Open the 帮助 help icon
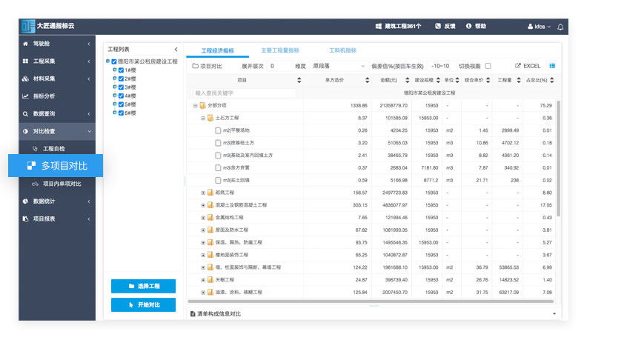The image size is (644, 340). point(468,26)
